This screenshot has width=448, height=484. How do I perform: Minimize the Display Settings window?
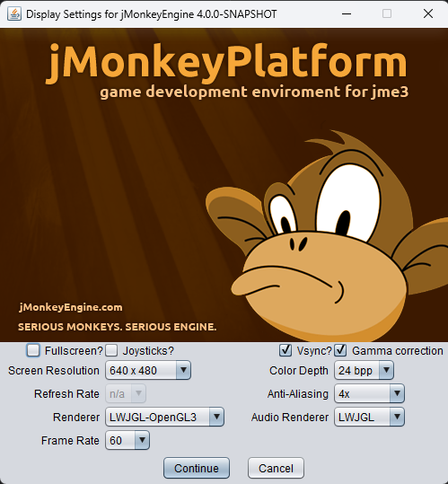click(x=347, y=13)
